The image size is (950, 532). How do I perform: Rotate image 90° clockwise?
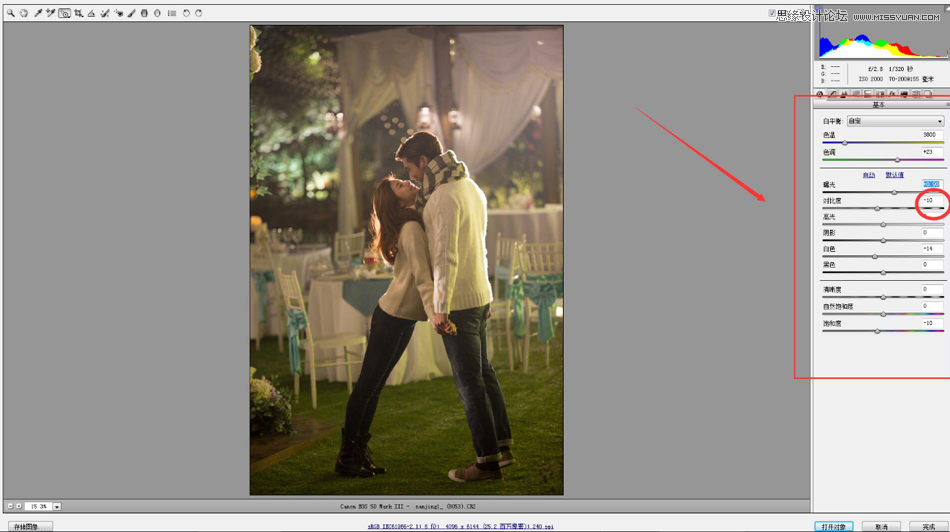[x=199, y=14]
